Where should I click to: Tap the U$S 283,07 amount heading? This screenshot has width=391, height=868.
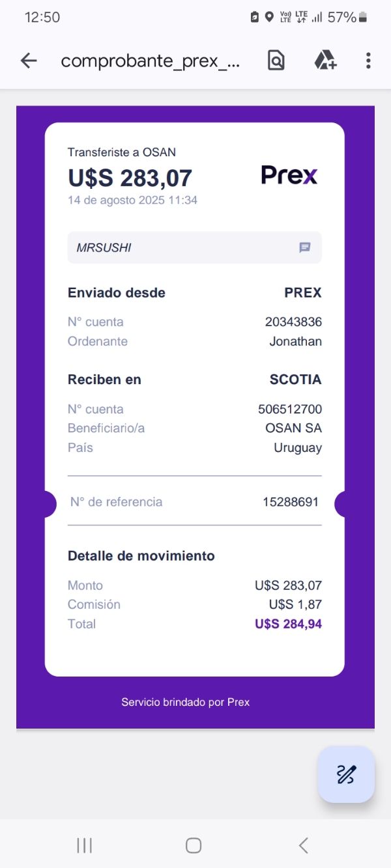click(x=130, y=178)
